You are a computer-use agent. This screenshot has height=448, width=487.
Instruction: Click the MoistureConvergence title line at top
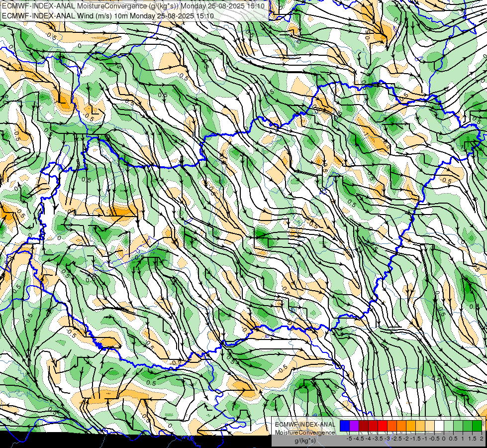pos(133,6)
